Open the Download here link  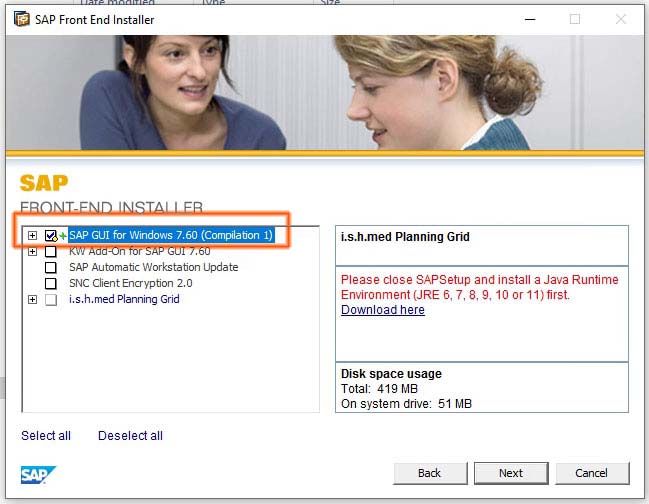[x=383, y=310]
